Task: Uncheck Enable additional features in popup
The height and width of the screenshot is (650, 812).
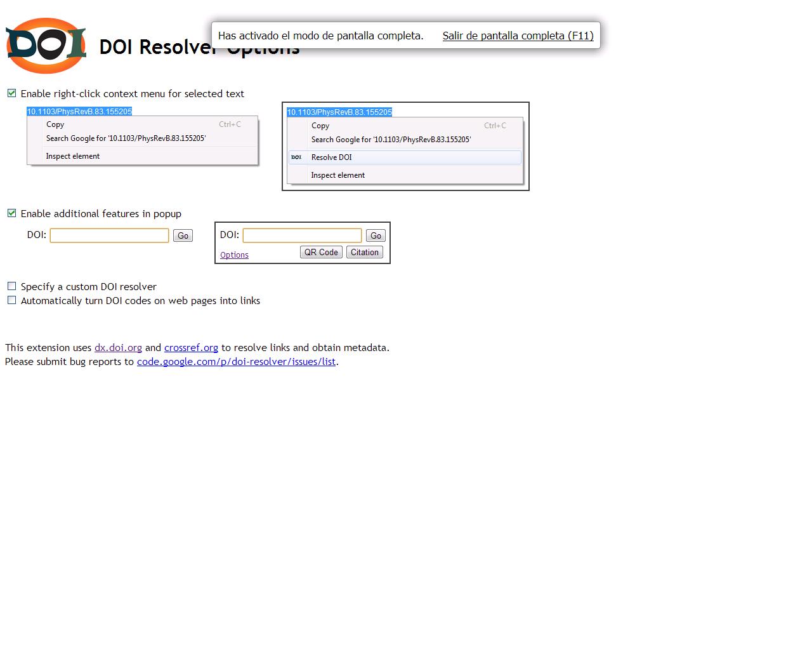Action: click(11, 213)
